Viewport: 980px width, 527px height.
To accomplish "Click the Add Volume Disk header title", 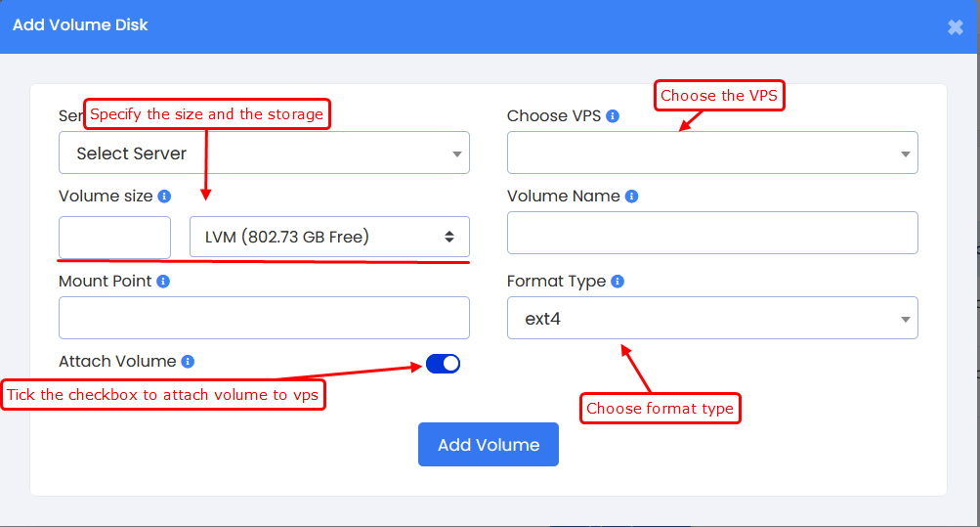I will [80, 25].
